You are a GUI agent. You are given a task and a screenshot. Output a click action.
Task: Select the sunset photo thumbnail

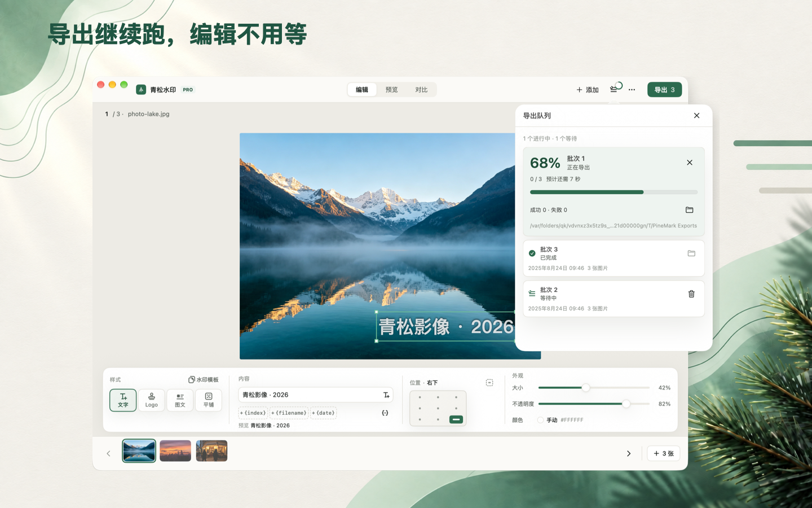point(175,451)
